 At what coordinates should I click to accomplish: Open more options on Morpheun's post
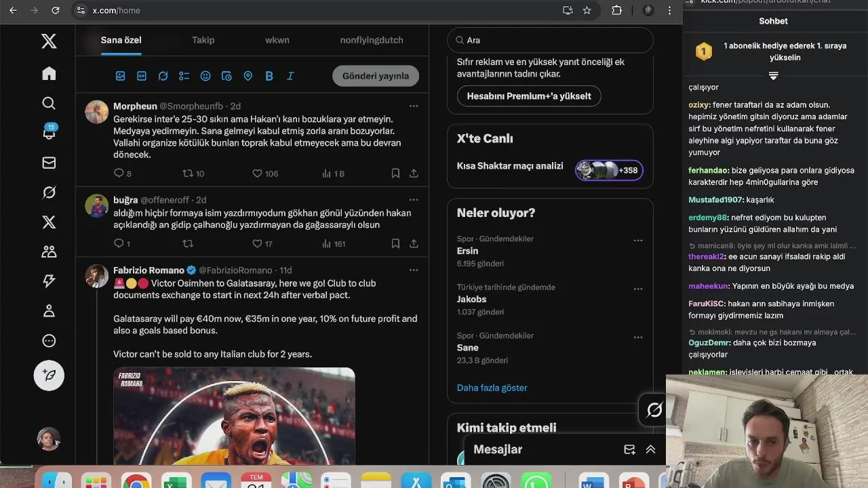(414, 106)
